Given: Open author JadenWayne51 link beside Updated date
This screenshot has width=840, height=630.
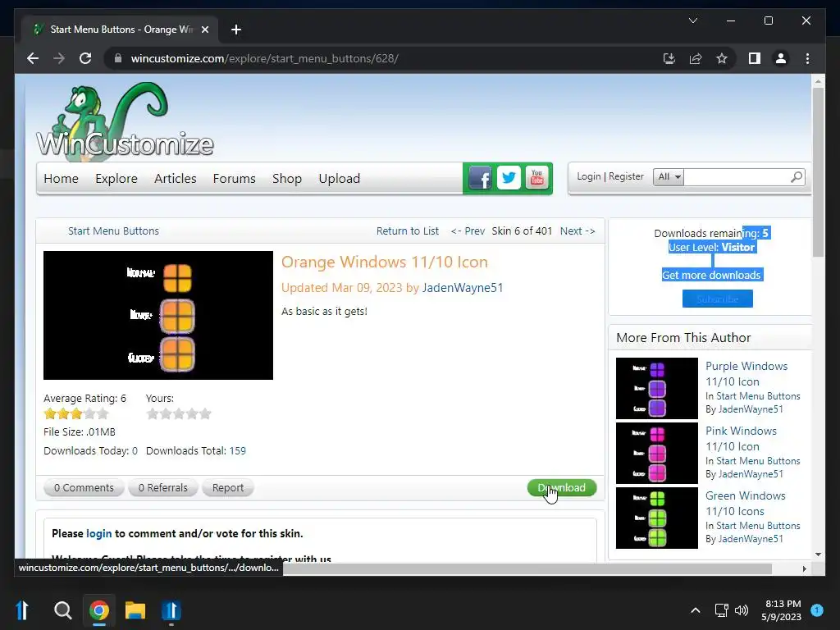Looking at the screenshot, I should 463,288.
